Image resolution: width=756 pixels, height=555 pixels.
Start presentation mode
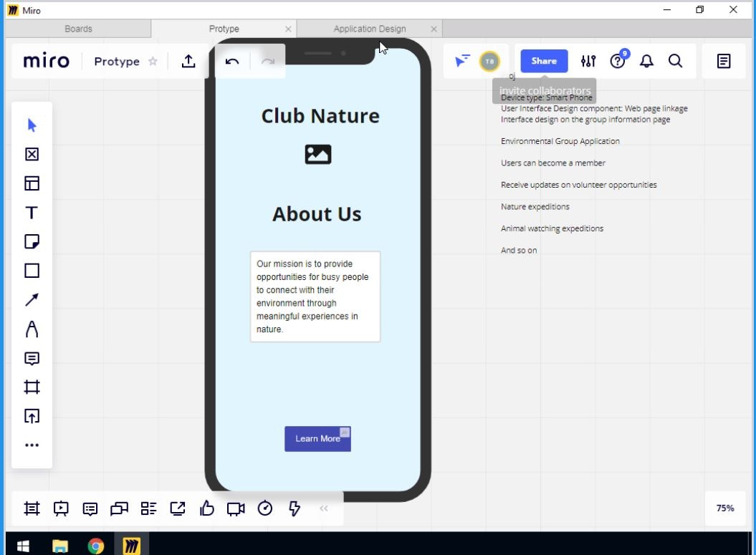[61, 508]
